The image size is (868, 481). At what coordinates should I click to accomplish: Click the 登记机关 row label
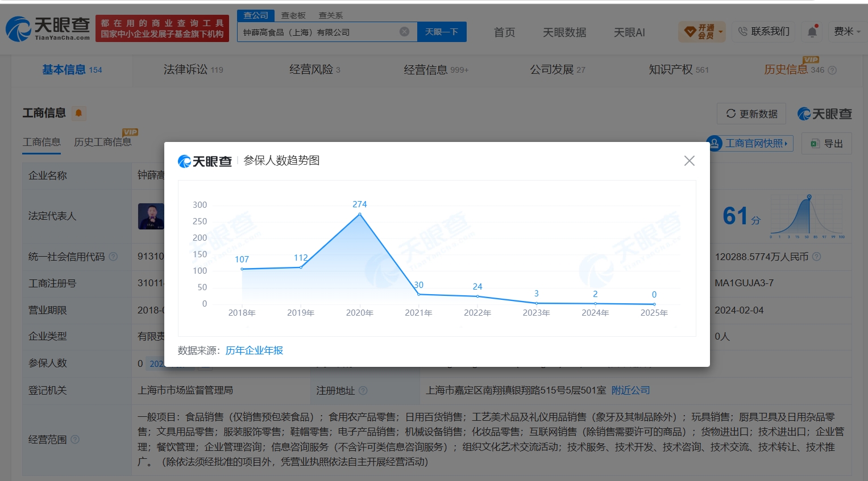coord(48,391)
